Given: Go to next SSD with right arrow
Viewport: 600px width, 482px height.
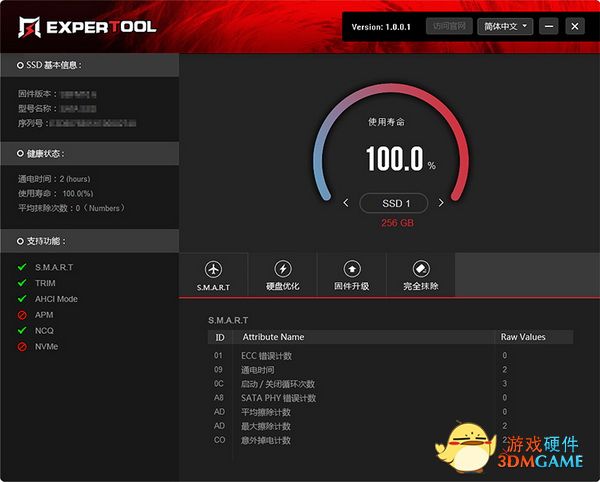Looking at the screenshot, I should point(441,202).
